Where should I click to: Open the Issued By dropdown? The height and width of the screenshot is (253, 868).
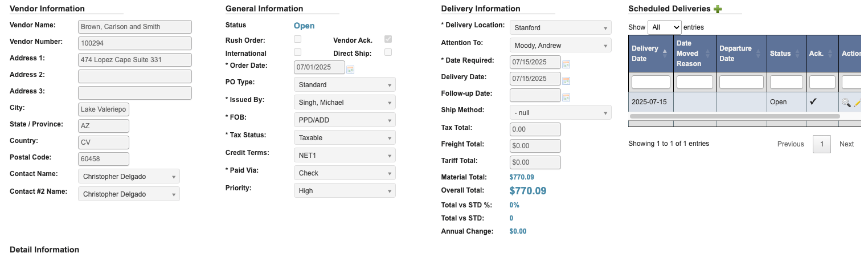(345, 103)
